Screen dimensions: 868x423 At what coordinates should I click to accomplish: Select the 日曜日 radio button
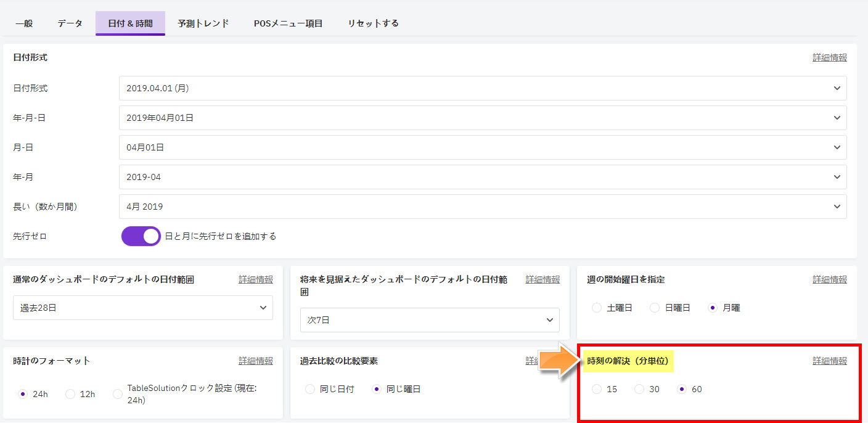click(x=655, y=308)
